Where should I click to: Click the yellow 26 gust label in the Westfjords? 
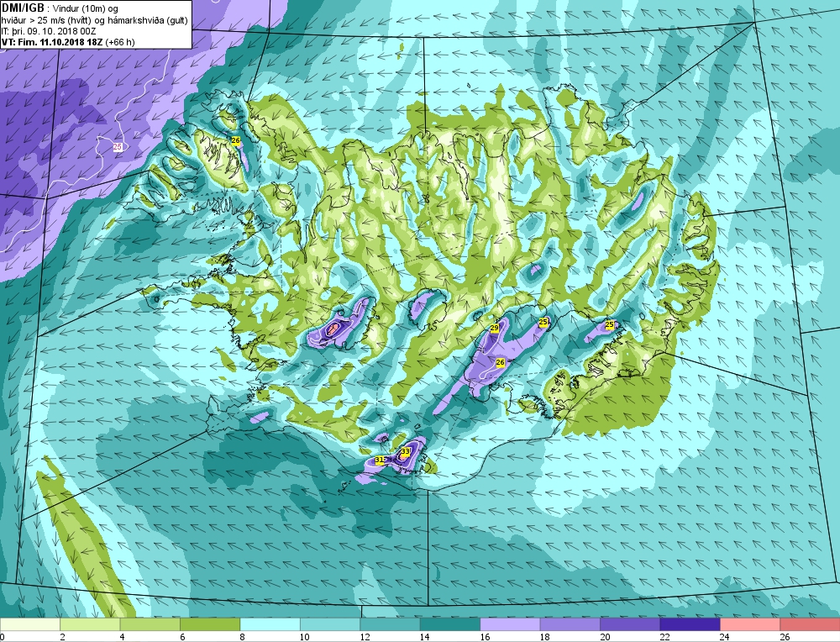235,140
